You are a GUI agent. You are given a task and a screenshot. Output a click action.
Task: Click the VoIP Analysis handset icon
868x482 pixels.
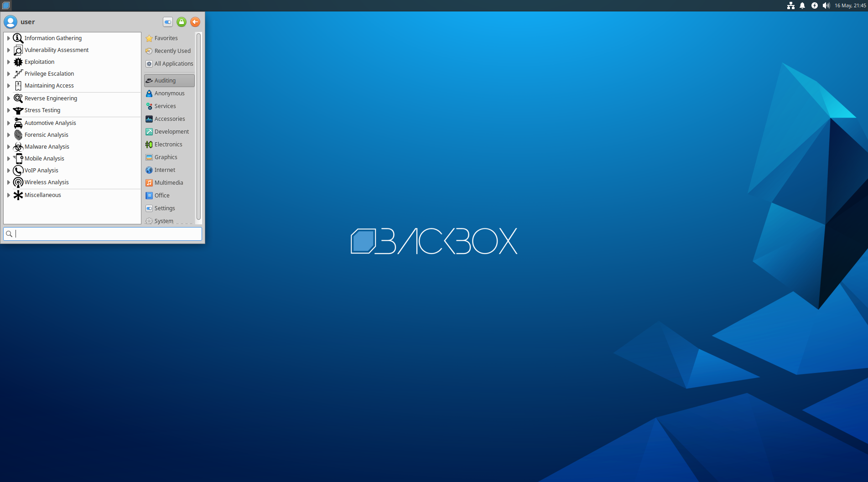(x=18, y=171)
